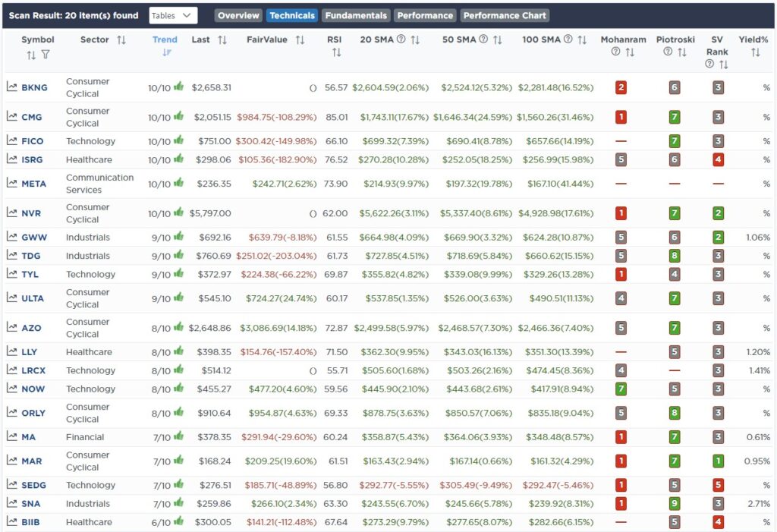Click the Trend column header
Image resolution: width=777 pixels, height=532 pixels.
(x=165, y=39)
